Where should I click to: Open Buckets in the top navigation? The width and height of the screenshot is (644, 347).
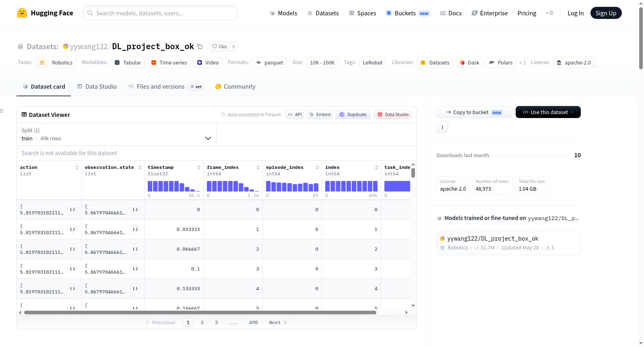coord(408,13)
